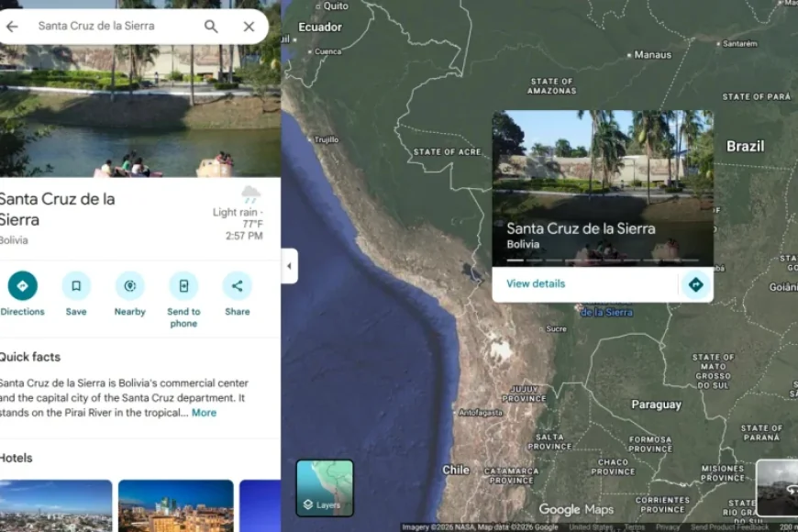Click the back arrow in the search panel
Viewport: 798px width, 532px height.
(11, 27)
